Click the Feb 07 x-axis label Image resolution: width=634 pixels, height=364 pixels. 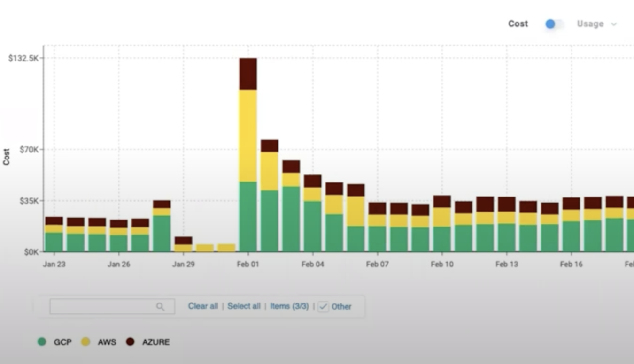point(378,264)
